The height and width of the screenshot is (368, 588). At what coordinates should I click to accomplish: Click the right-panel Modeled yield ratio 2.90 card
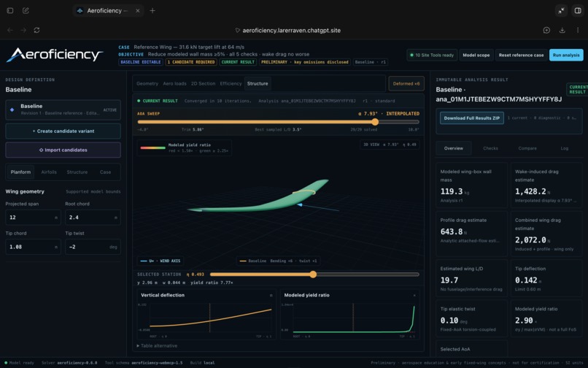pyautogui.click(x=546, y=319)
